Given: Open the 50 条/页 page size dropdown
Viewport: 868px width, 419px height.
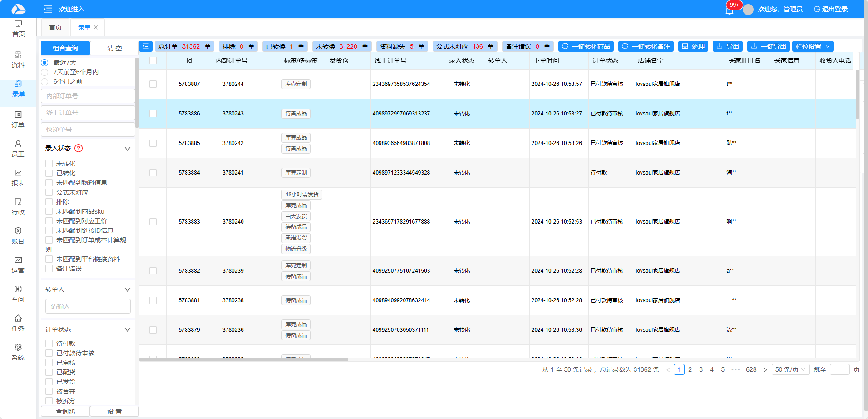Looking at the screenshot, I should [x=790, y=369].
